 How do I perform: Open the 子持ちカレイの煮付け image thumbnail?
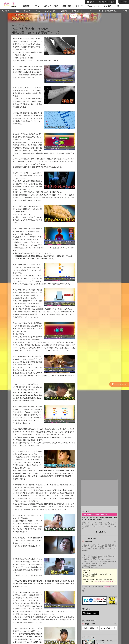point(60,213)
